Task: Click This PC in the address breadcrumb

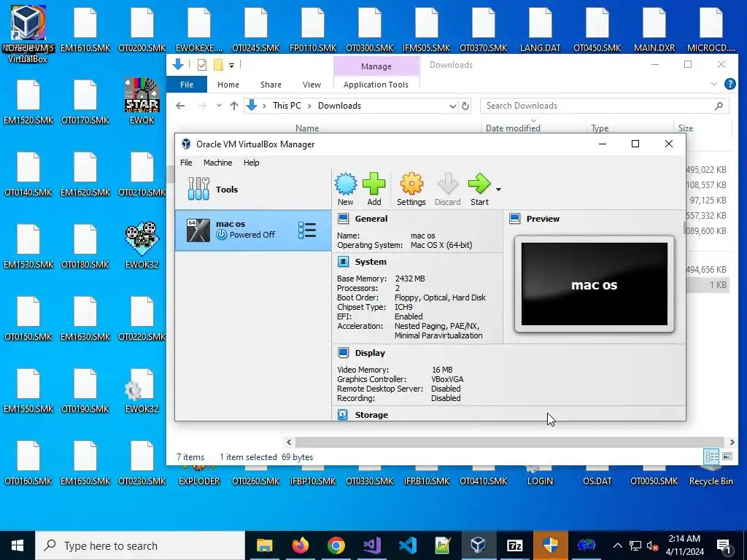Action: [287, 106]
